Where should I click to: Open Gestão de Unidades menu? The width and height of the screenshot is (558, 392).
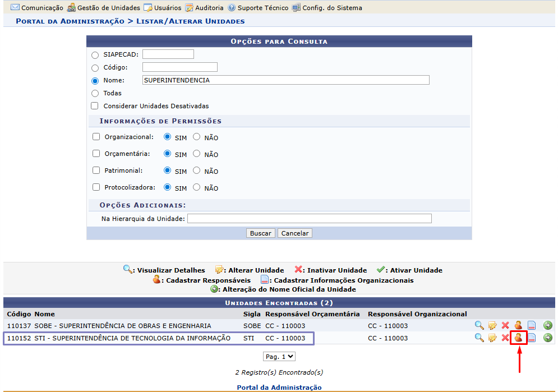click(x=103, y=8)
